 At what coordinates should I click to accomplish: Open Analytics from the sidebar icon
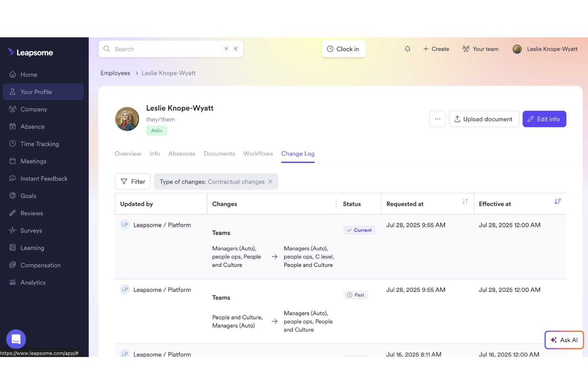point(13,282)
